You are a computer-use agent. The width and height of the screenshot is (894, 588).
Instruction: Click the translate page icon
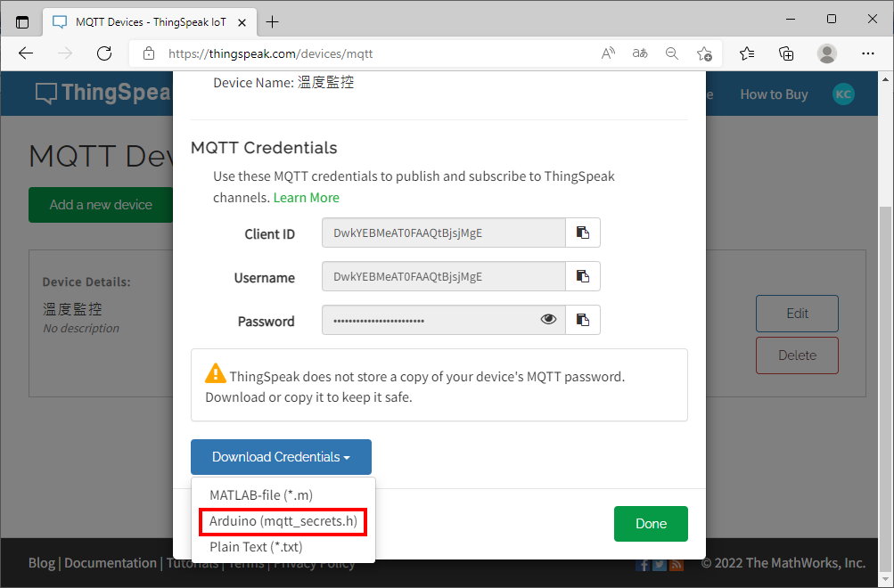(x=640, y=53)
